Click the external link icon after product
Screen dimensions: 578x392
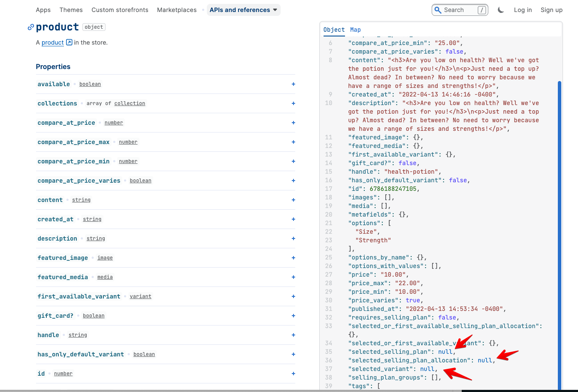tap(69, 42)
